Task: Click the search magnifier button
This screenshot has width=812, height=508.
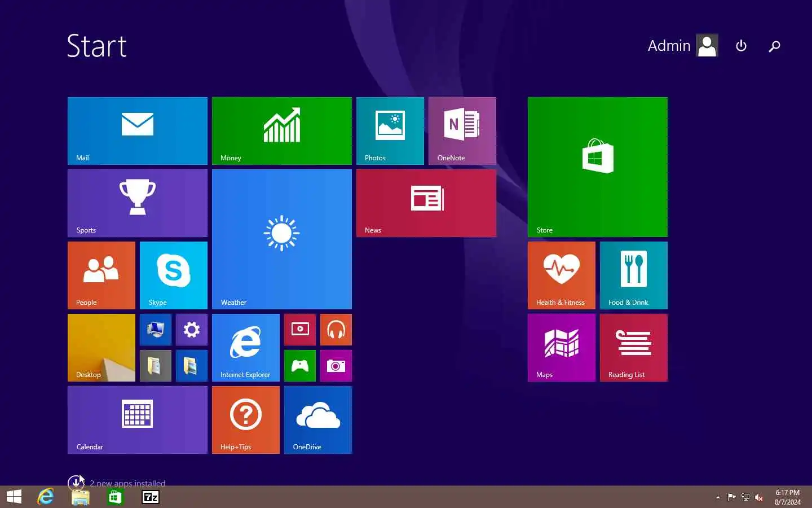Action: (x=775, y=46)
